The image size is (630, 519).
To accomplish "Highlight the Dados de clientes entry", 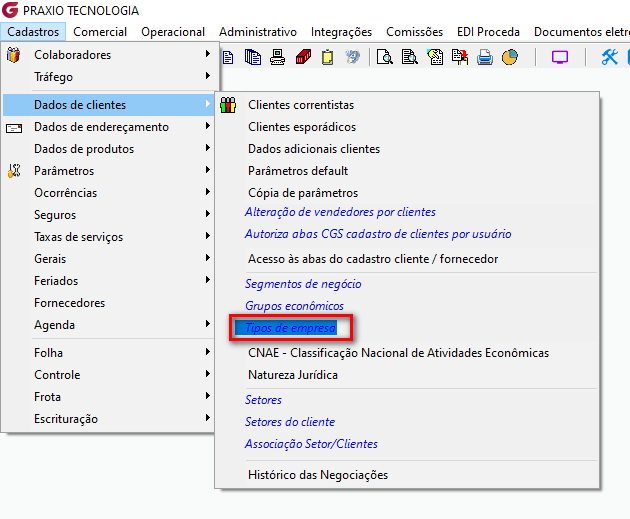I will click(x=108, y=105).
